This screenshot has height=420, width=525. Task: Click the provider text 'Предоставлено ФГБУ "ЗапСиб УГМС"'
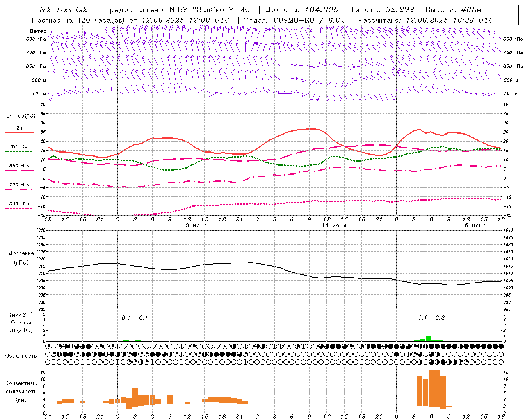pyautogui.click(x=179, y=10)
